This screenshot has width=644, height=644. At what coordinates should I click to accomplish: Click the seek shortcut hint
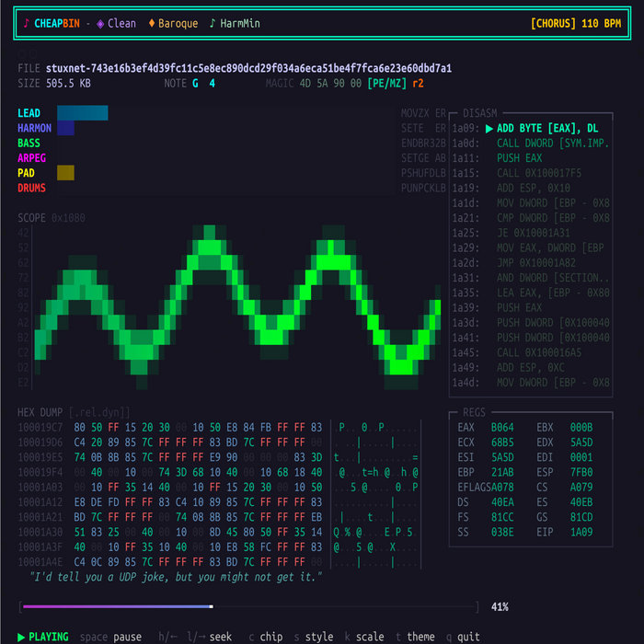(x=195, y=637)
